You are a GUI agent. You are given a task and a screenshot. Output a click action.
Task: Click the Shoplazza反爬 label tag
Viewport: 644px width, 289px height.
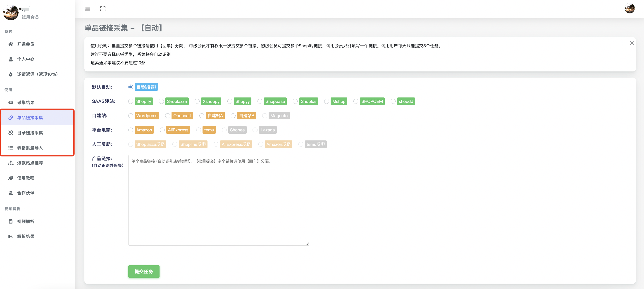coord(150,144)
